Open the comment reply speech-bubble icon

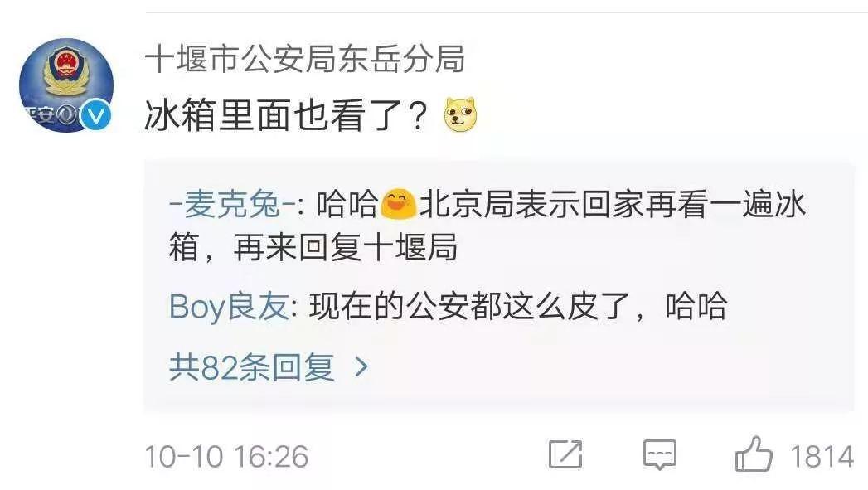(x=660, y=455)
